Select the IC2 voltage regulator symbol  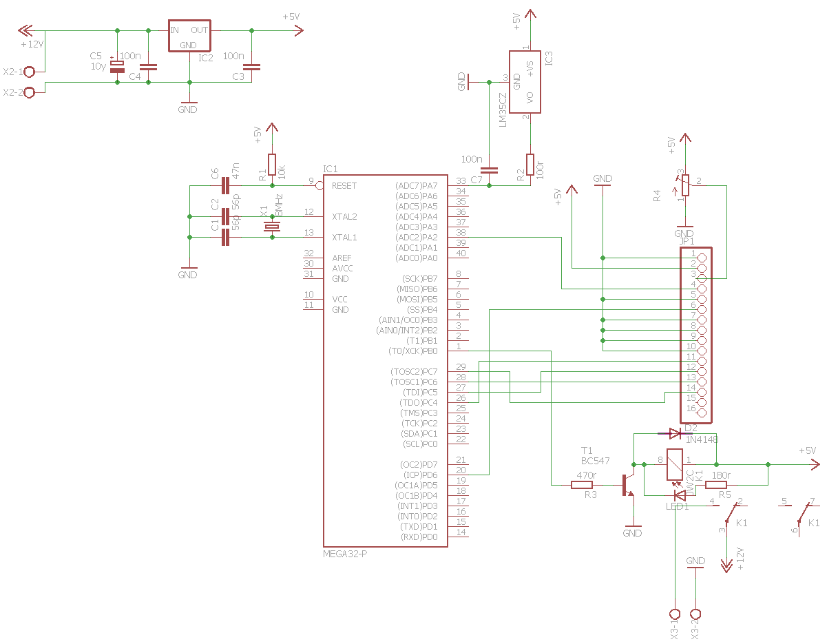[x=189, y=35]
